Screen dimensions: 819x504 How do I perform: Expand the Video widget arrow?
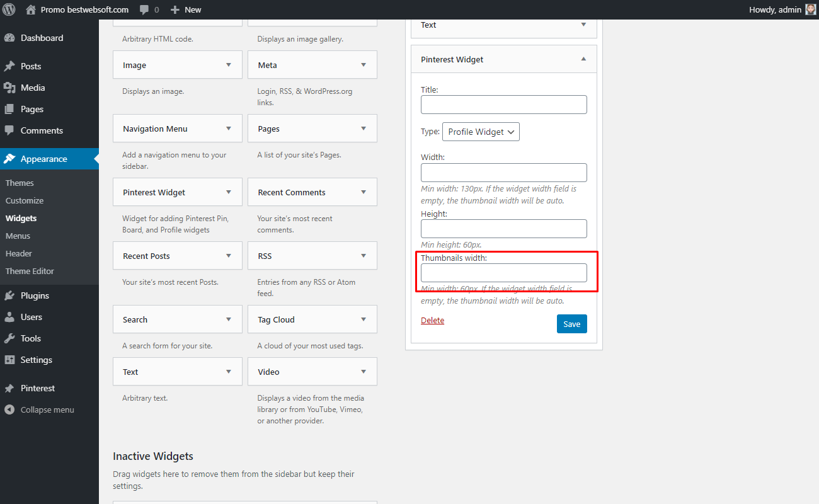(x=364, y=372)
